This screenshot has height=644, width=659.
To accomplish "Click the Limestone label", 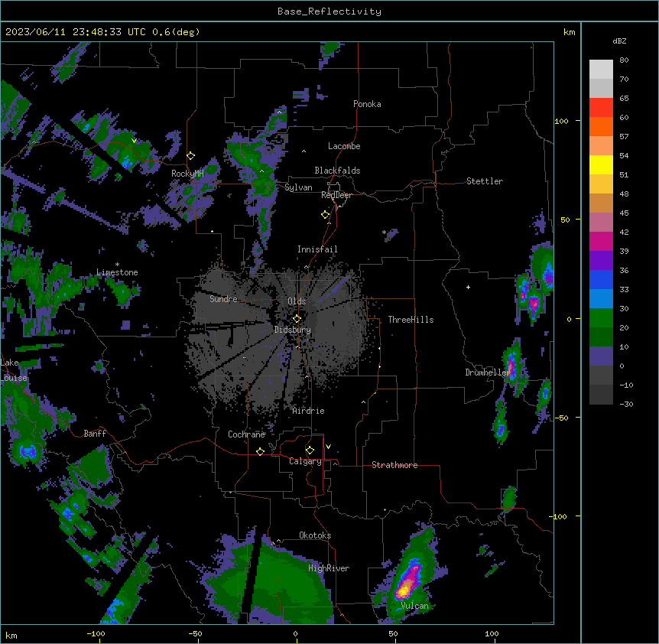I will tap(117, 272).
